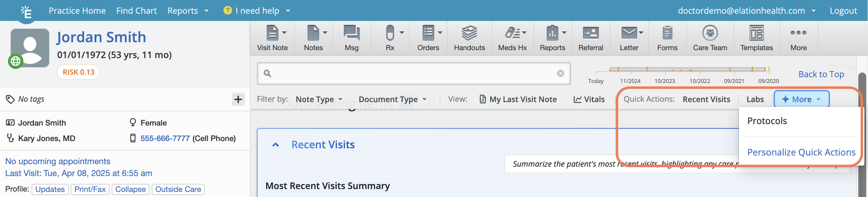
Task: Open the Templates tool
Action: click(757, 38)
